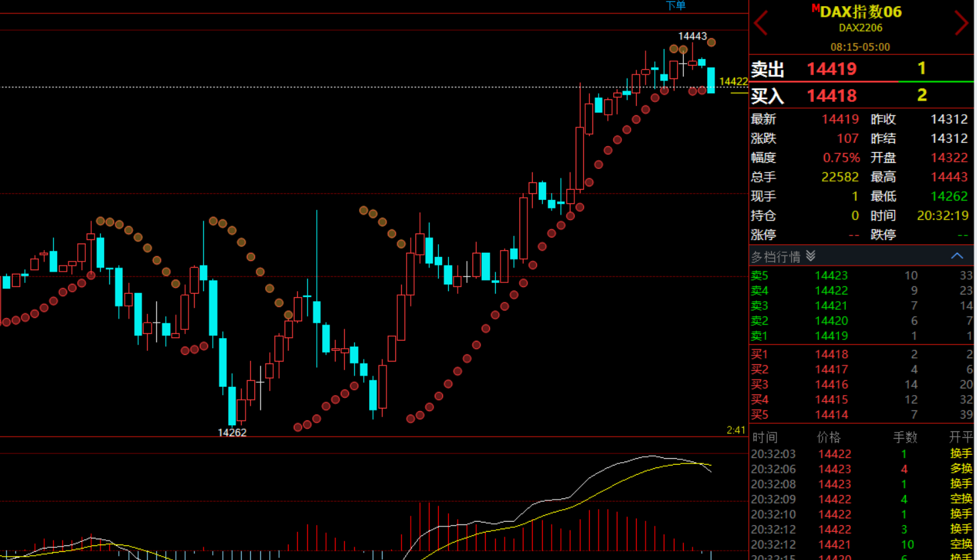
Task: Click the 时间 column header in trade list
Action: (765, 438)
